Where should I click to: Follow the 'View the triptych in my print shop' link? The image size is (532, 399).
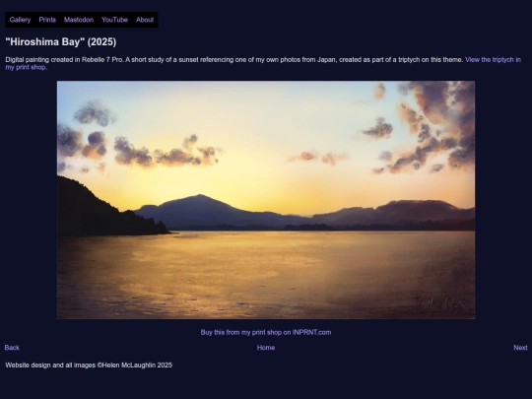[493, 60]
